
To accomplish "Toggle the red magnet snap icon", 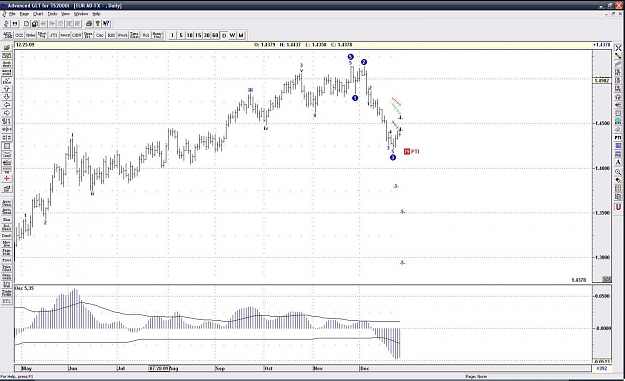I will pyautogui.click(x=618, y=207).
